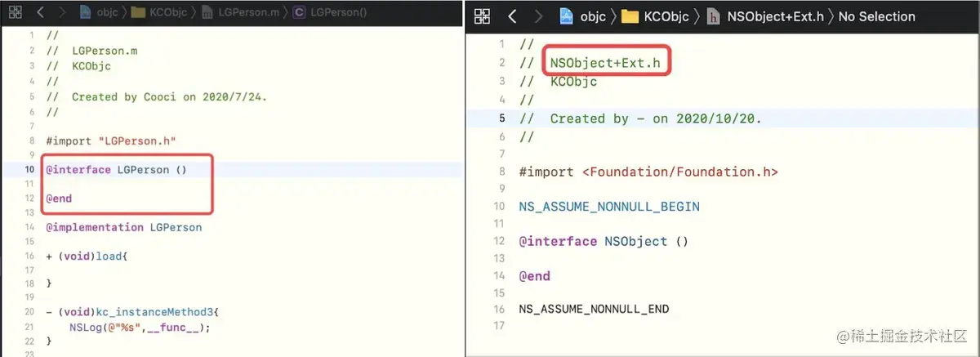Open objc project breadcrumb in left editor
Viewport: 980px width, 357px height.
click(x=98, y=12)
